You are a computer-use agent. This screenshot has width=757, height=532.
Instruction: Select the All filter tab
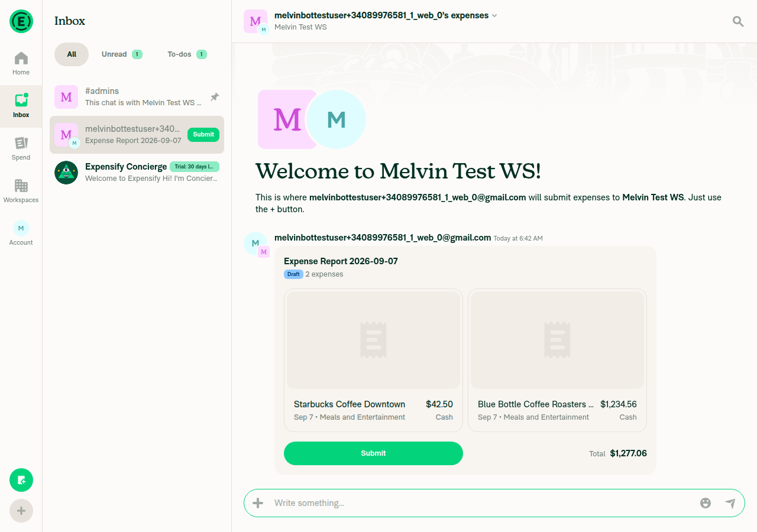point(72,54)
